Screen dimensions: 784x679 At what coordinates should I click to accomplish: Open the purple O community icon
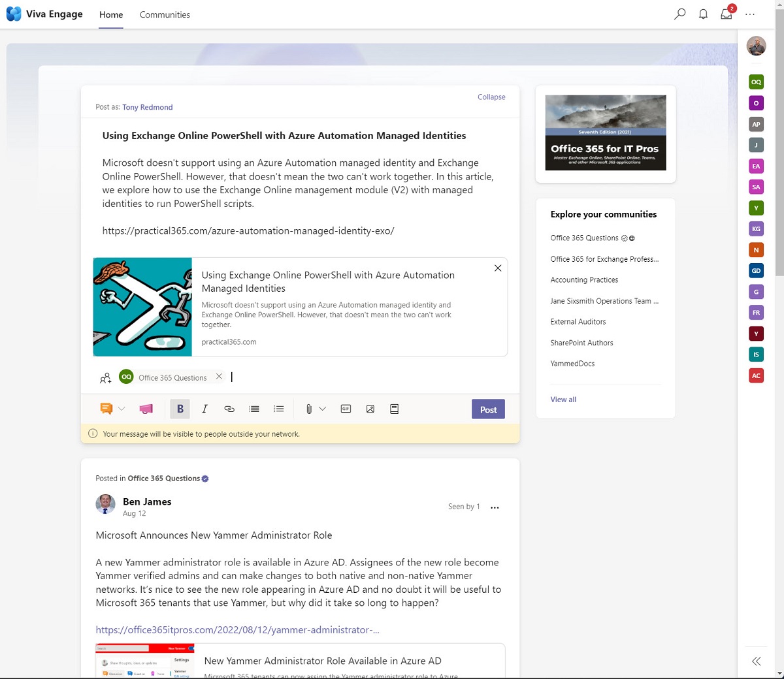756,103
